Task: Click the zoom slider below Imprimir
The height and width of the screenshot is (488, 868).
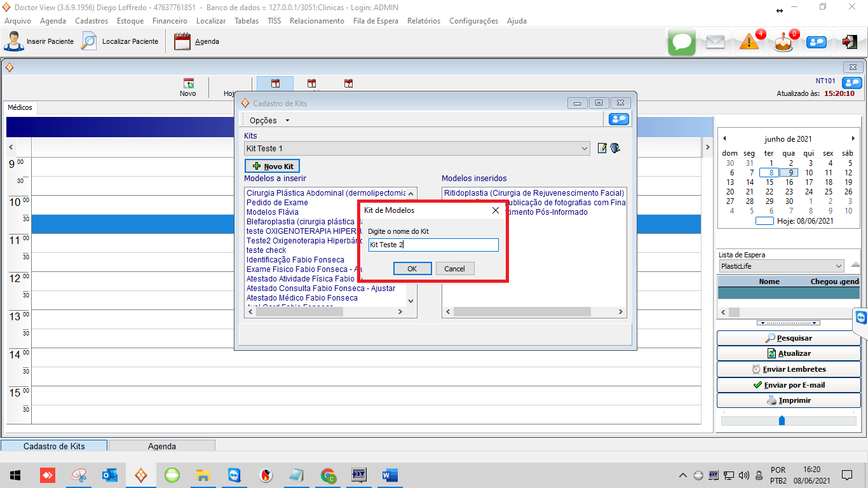Action: [x=782, y=421]
